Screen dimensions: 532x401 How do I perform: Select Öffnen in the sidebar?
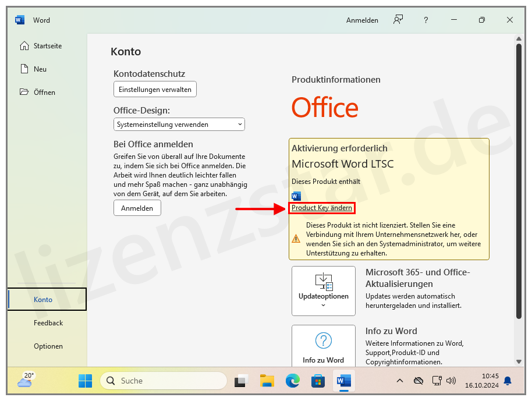click(47, 93)
